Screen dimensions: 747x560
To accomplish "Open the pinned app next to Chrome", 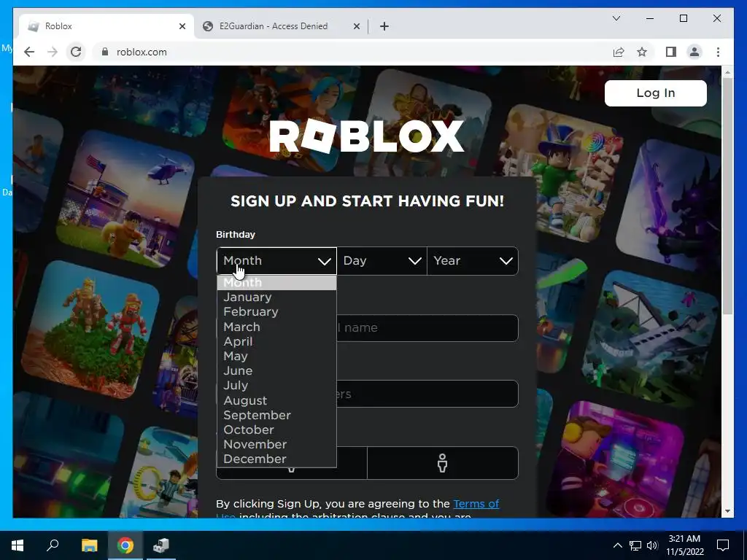I will (x=161, y=545).
